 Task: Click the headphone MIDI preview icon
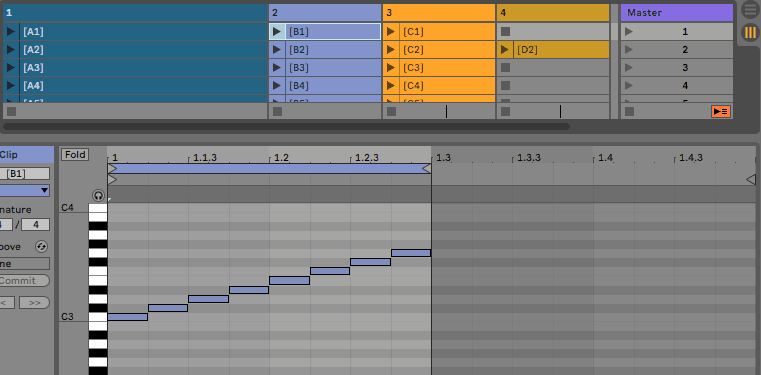point(99,196)
